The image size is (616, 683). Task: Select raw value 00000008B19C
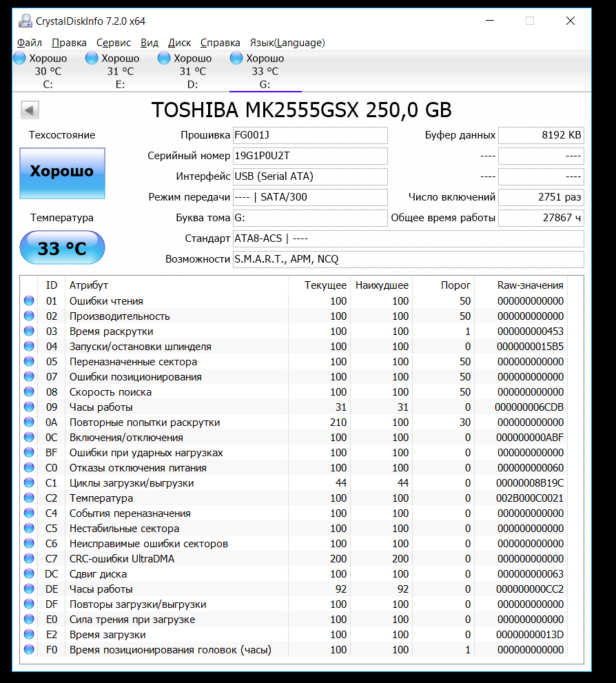(530, 482)
